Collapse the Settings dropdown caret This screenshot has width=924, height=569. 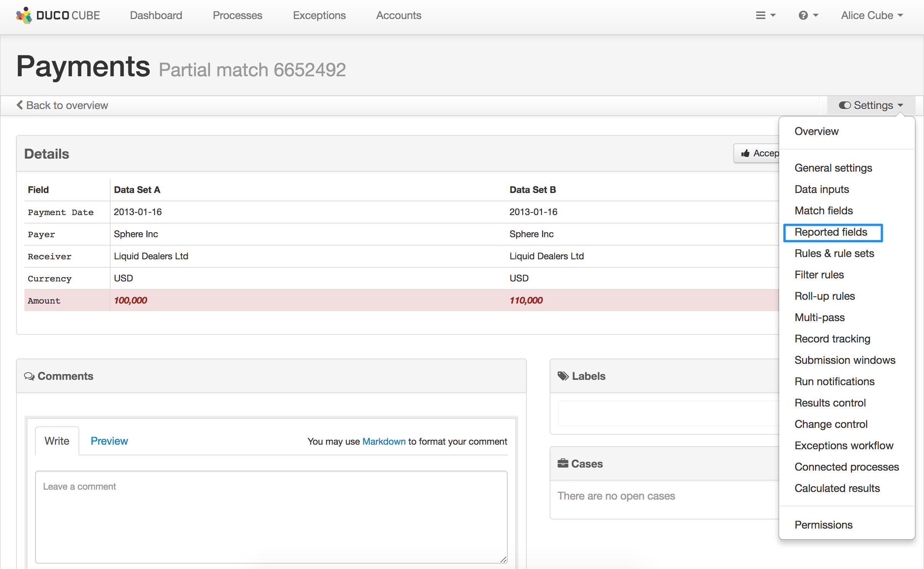point(900,105)
